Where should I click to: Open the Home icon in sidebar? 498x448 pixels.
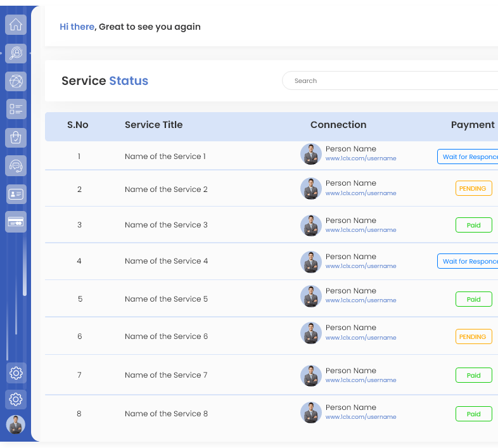tap(16, 25)
